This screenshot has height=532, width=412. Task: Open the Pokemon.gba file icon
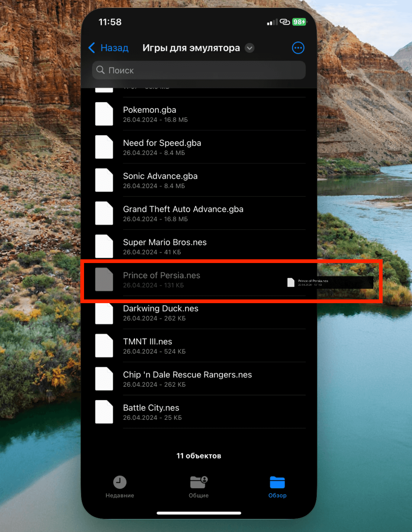pyautogui.click(x=104, y=114)
